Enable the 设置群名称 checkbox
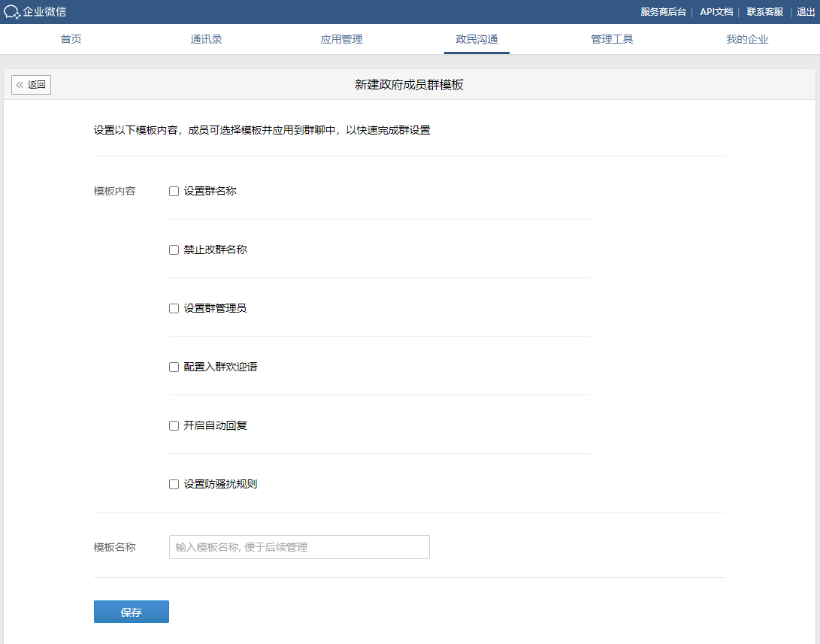Screen dimensions: 820x644 coord(174,191)
